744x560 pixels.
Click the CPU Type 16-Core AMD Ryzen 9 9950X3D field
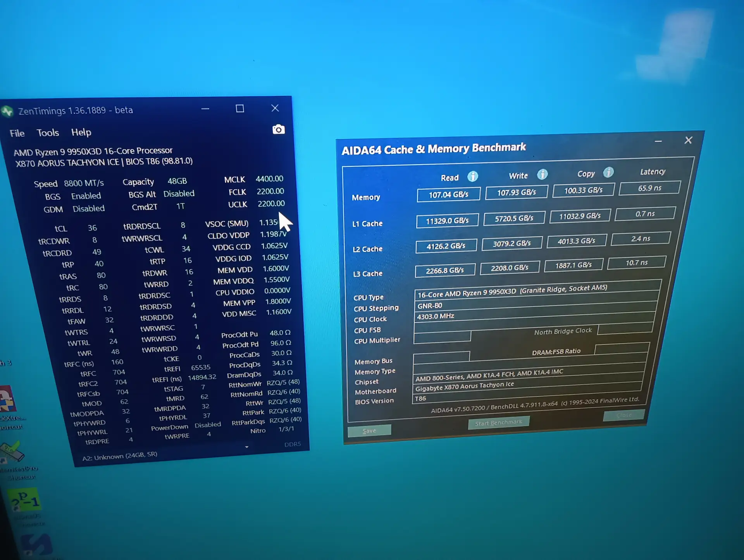coord(537,290)
